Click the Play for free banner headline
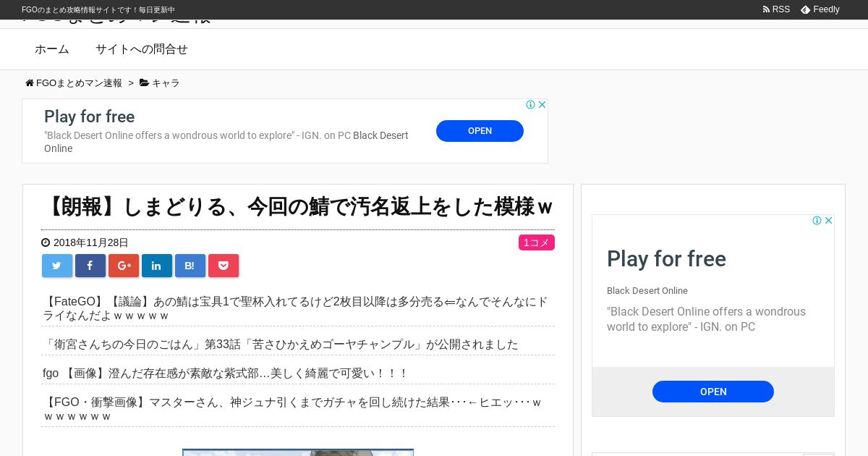This screenshot has height=456, width=868. tap(90, 117)
